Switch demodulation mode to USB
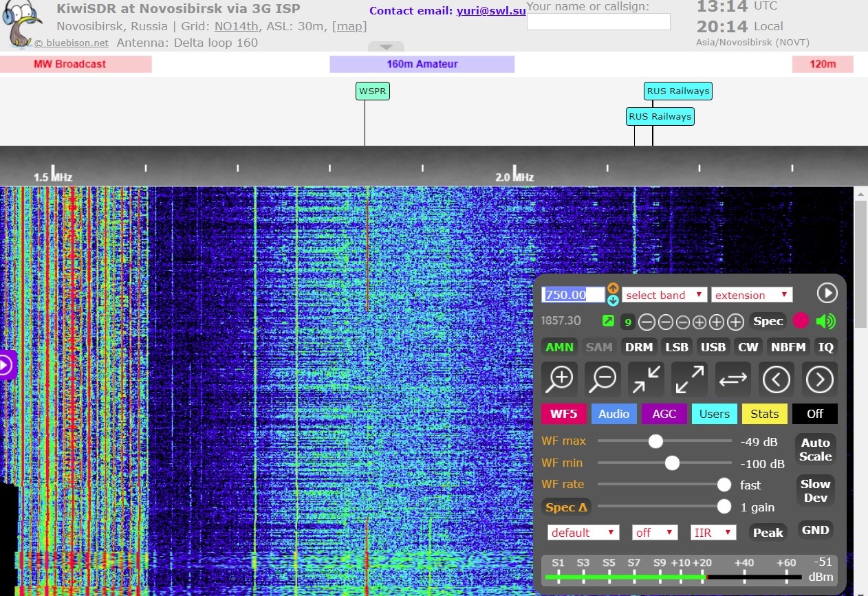The width and height of the screenshot is (868, 596). pyautogui.click(x=713, y=347)
